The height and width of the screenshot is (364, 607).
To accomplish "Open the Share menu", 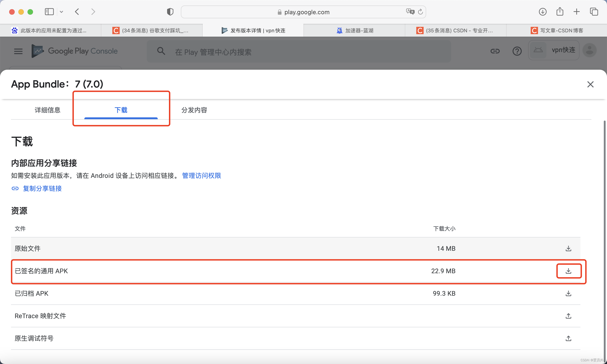I will point(560,11).
